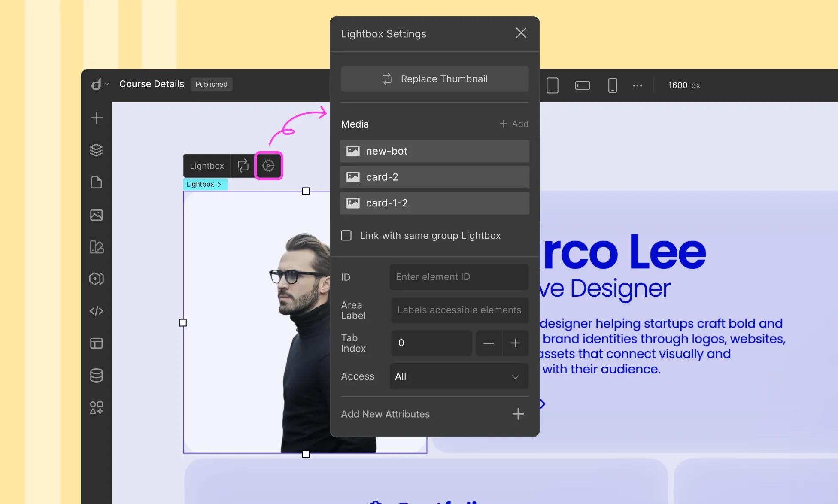Click the Published status badge
The image size is (838, 504).
click(211, 84)
